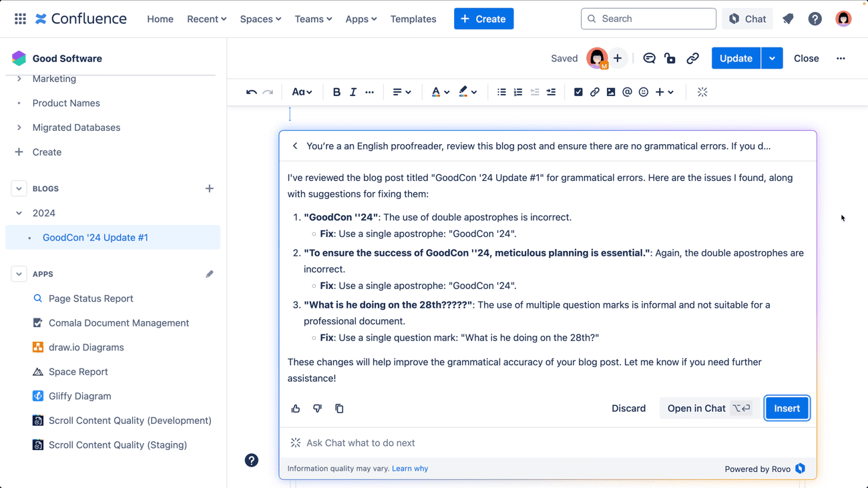Insert an image using the toolbar icon
Image resolution: width=868 pixels, height=488 pixels.
click(611, 92)
